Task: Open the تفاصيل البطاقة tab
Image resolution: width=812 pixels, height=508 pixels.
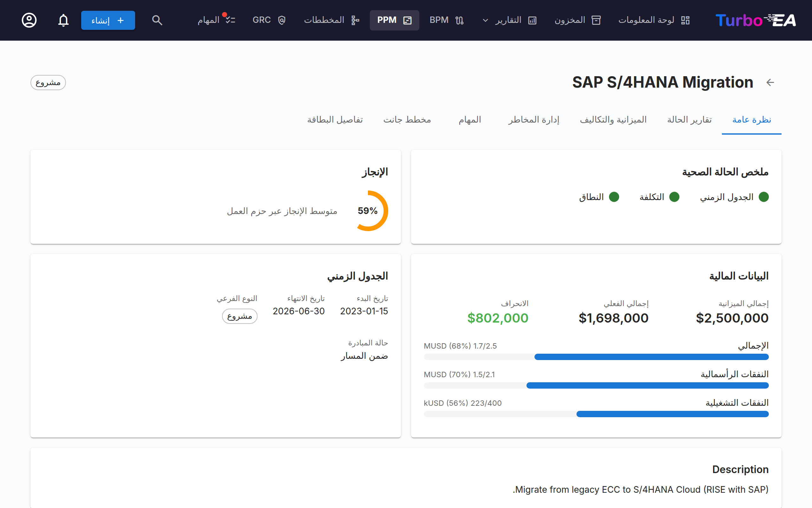Action: (x=335, y=120)
